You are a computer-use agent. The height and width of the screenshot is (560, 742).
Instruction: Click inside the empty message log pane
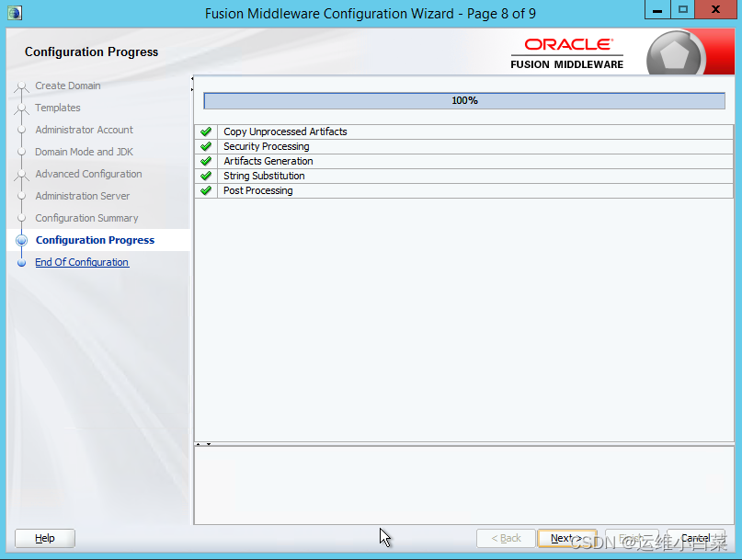(x=463, y=486)
